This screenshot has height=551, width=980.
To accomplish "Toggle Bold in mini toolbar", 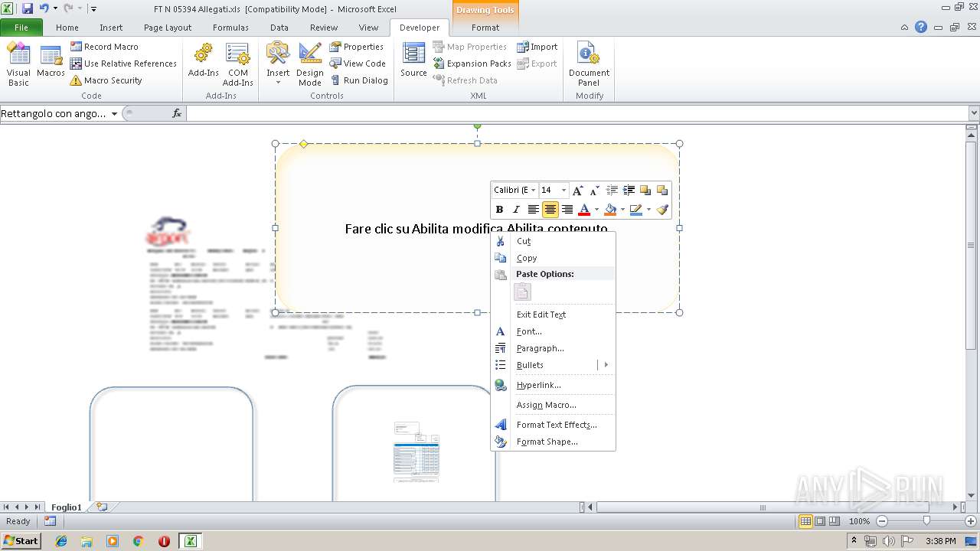I will (x=500, y=209).
